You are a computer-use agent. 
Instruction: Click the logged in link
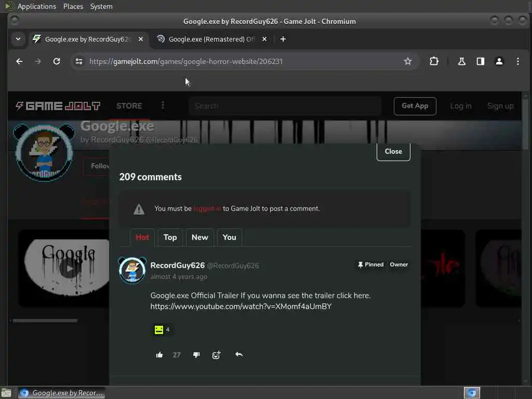click(207, 209)
